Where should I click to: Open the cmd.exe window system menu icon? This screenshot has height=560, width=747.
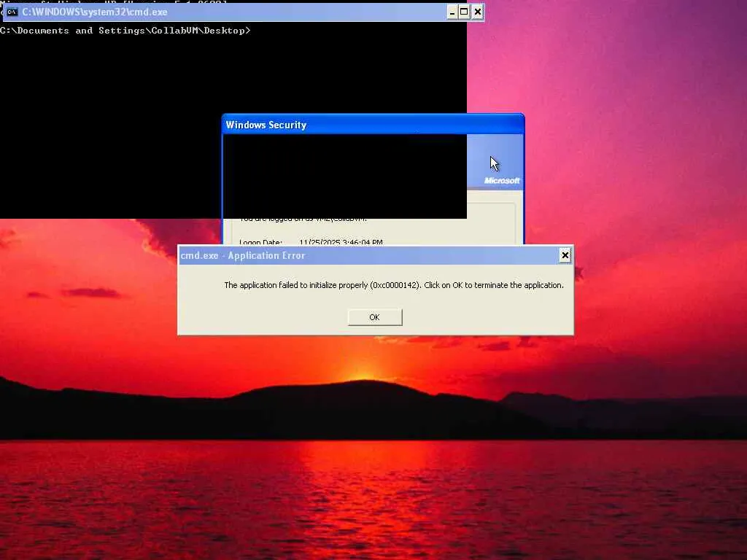coord(12,12)
